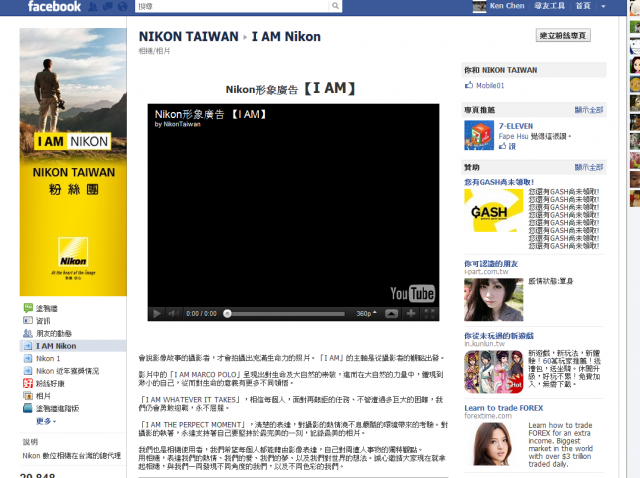Click the i-part ad photo
The width and height of the screenshot is (640, 478).
(493, 300)
